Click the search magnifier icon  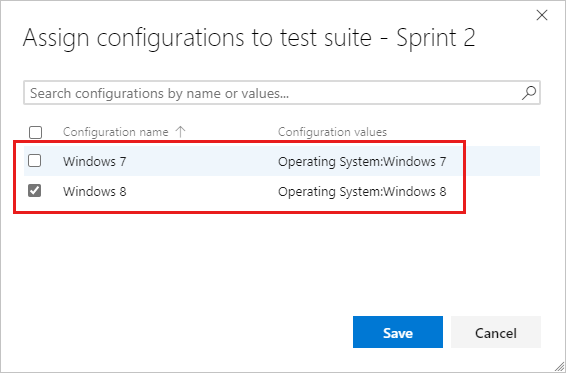529,93
